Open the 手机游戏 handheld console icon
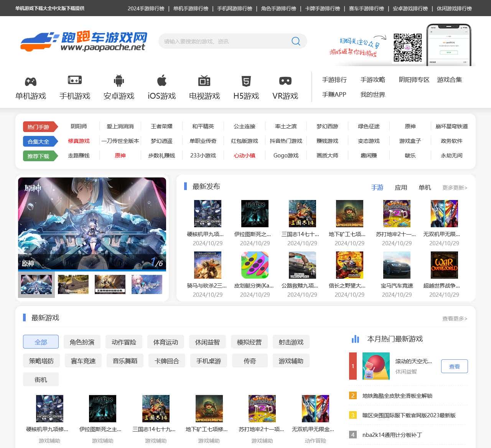The image size is (491, 448). point(75,80)
